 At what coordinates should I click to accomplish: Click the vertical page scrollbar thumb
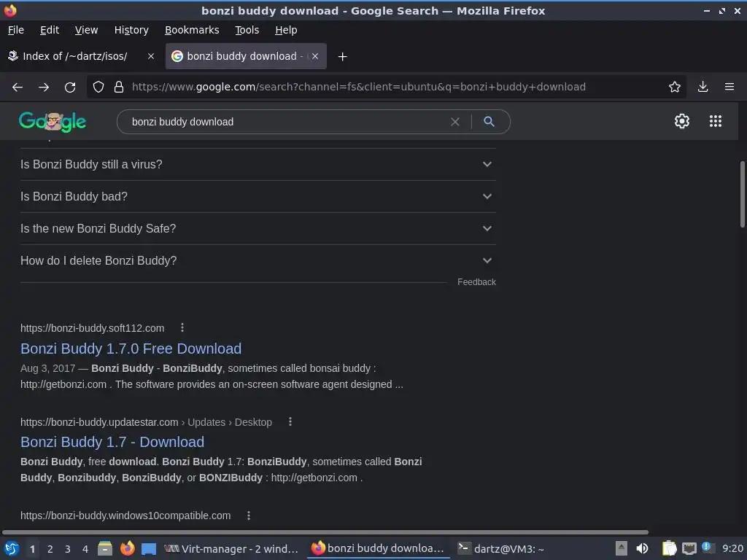742,194
